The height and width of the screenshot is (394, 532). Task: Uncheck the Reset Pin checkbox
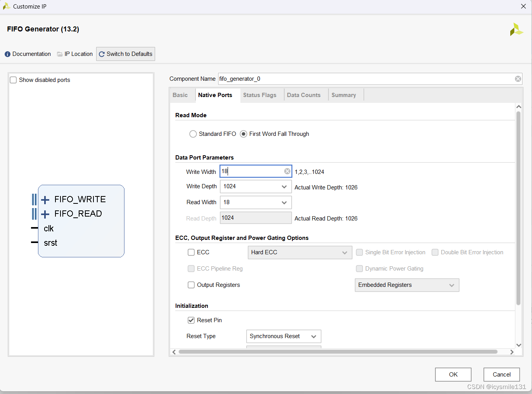point(191,320)
